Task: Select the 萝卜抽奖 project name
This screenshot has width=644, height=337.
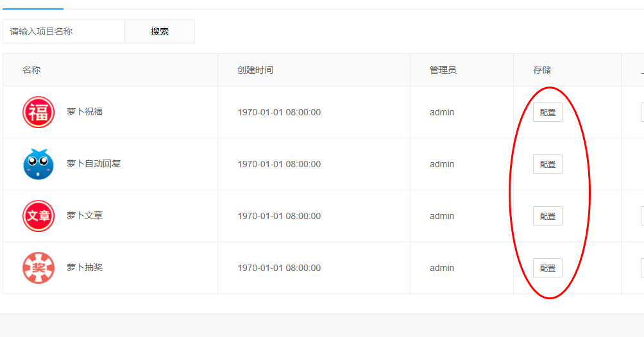Action: click(x=85, y=267)
